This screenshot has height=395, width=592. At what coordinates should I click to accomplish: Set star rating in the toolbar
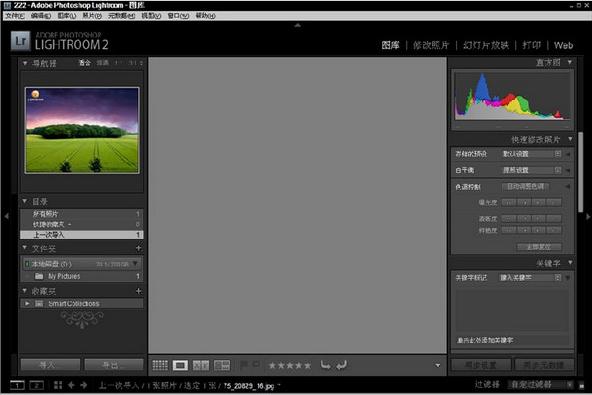(290, 366)
